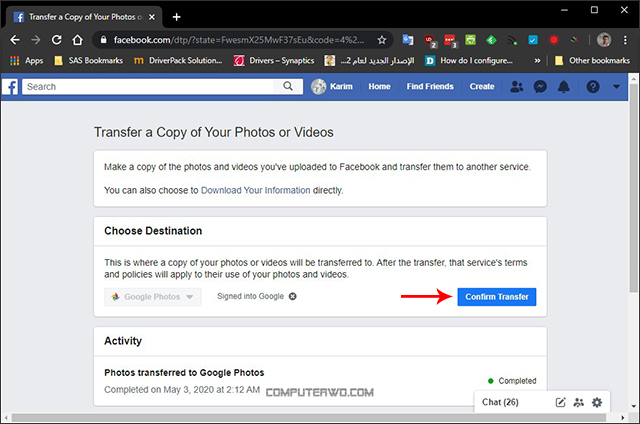Click the Completed status label
The height and width of the screenshot is (424, 640).
tap(517, 381)
